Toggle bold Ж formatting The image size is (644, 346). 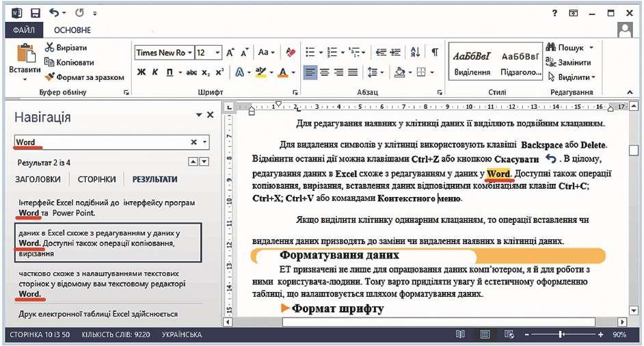pos(142,72)
